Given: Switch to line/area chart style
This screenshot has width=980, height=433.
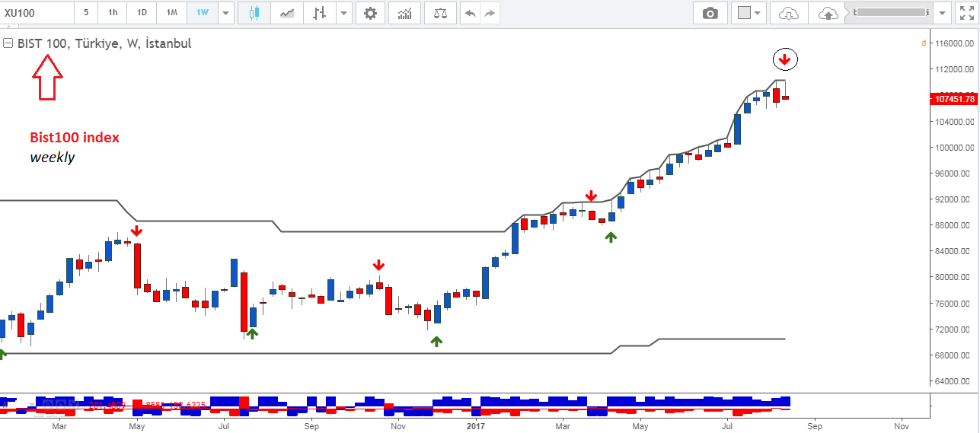Looking at the screenshot, I should coord(287,13).
